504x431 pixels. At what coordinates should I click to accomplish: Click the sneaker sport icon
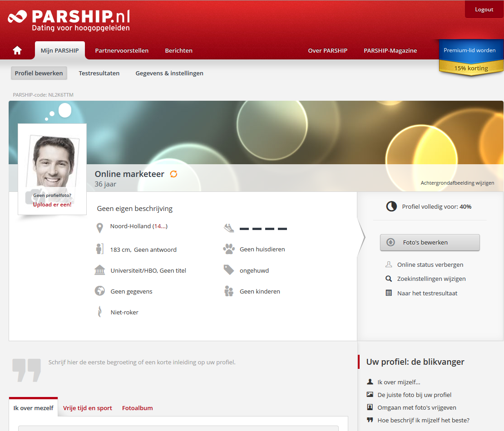point(229,228)
